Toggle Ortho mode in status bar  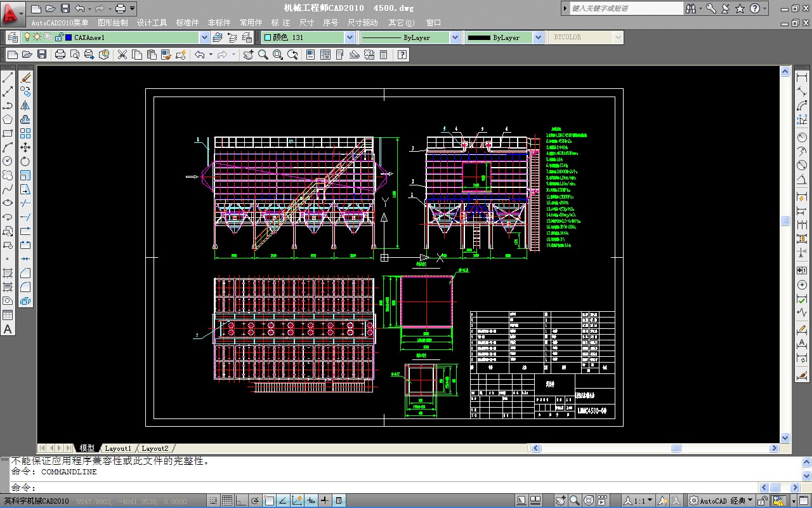tap(241, 500)
